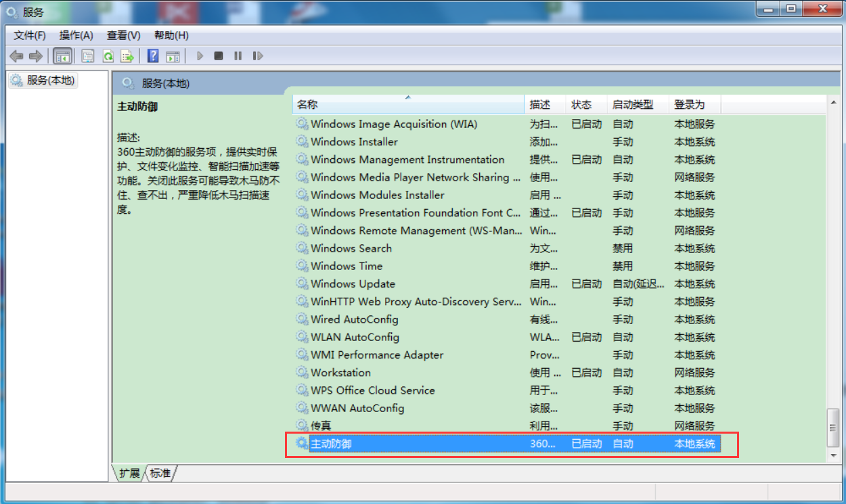Screen dimensions: 846x504
Task: Click the 360... description of 主动防御
Action: tap(543, 443)
